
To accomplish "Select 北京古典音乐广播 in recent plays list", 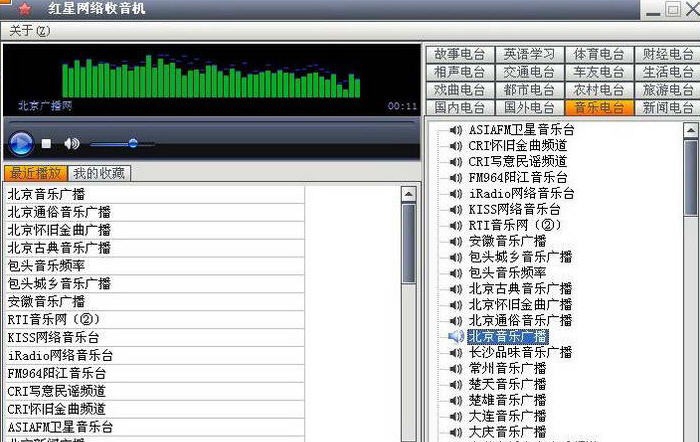I will pos(154,248).
